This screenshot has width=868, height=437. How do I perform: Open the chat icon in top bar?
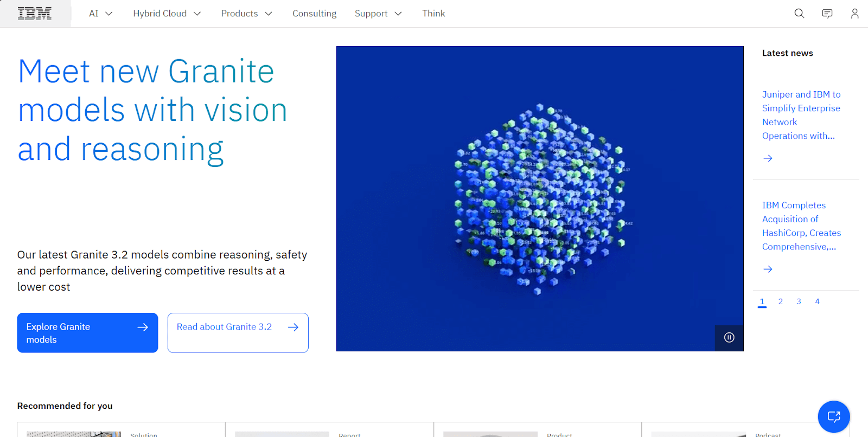(827, 14)
